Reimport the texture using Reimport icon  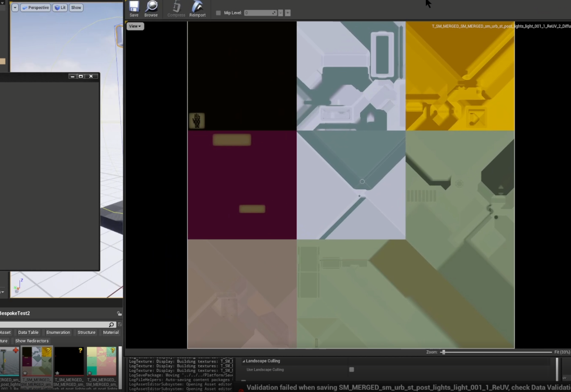(x=197, y=9)
